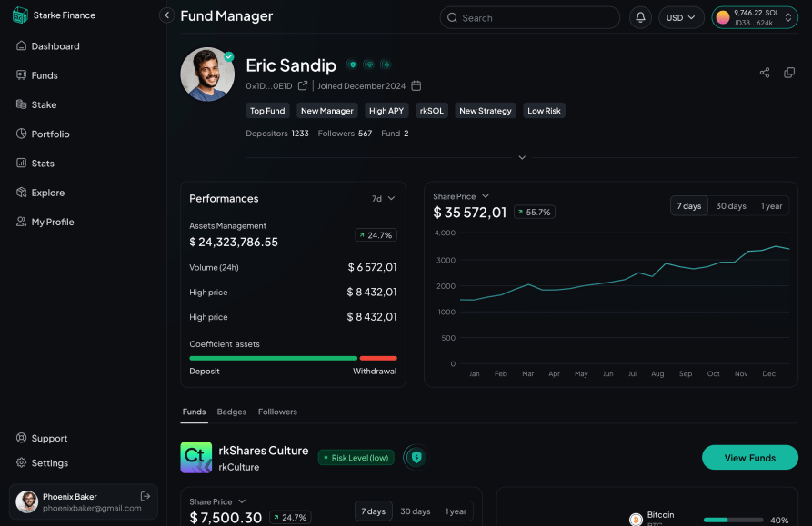This screenshot has width=812, height=526.
Task: Expand the profile details chevron
Action: click(x=522, y=157)
